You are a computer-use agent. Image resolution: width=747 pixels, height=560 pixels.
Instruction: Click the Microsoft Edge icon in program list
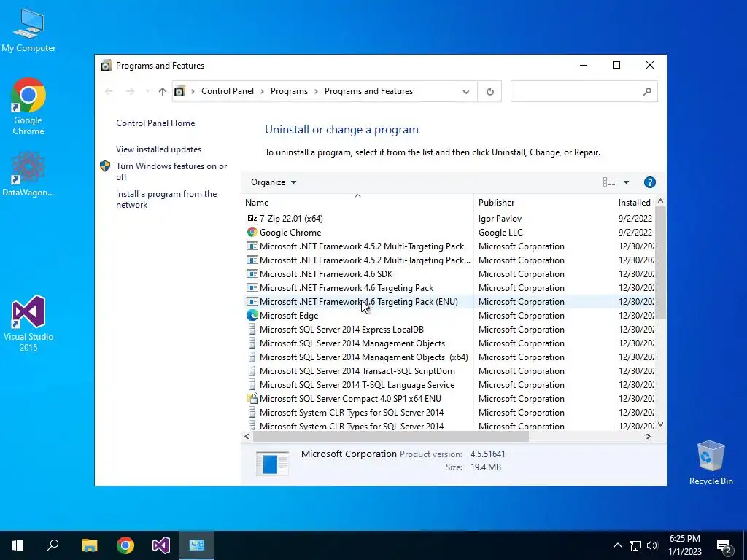pyautogui.click(x=252, y=315)
